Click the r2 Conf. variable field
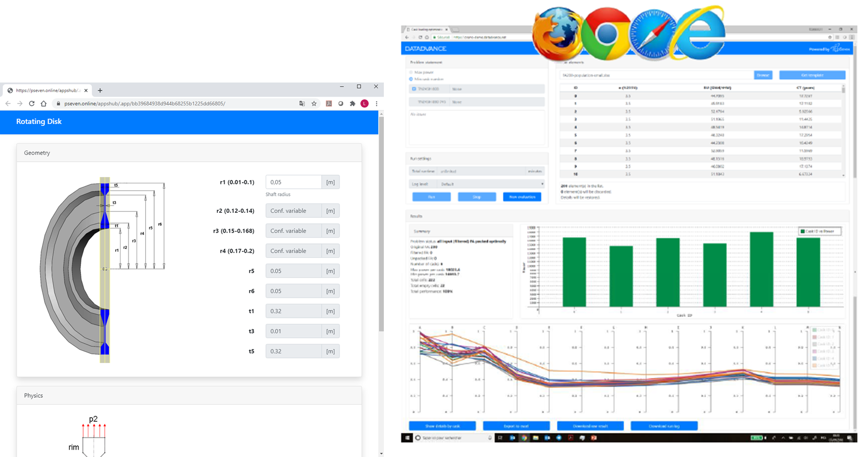Screen dimensions: 868x457 pyautogui.click(x=293, y=211)
